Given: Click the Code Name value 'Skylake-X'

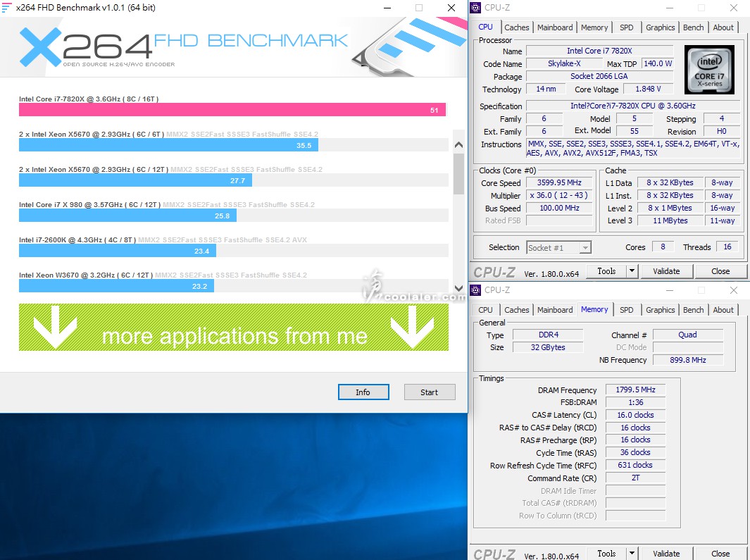Looking at the screenshot, I should pyautogui.click(x=564, y=63).
